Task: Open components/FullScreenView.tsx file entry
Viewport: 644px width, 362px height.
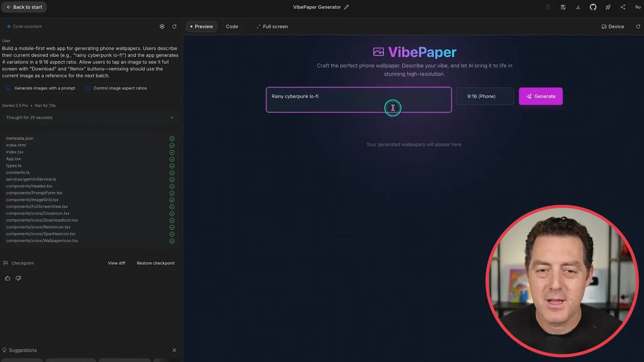Action: pos(37,207)
